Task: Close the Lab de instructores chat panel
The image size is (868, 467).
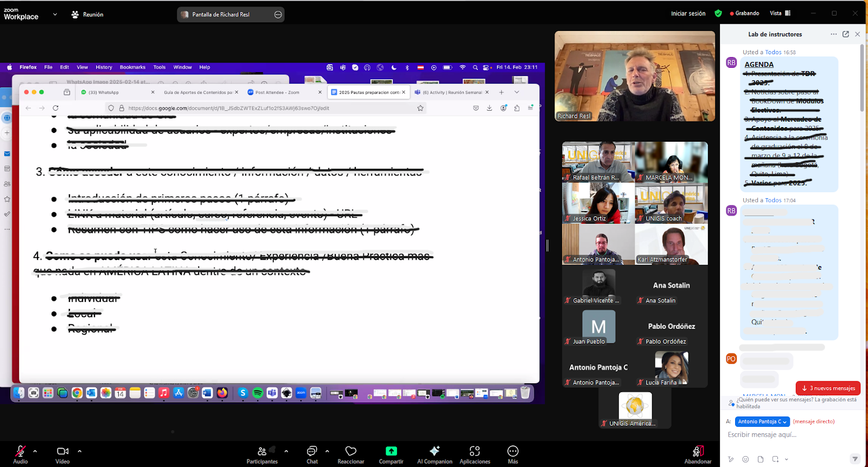Action: (857, 34)
